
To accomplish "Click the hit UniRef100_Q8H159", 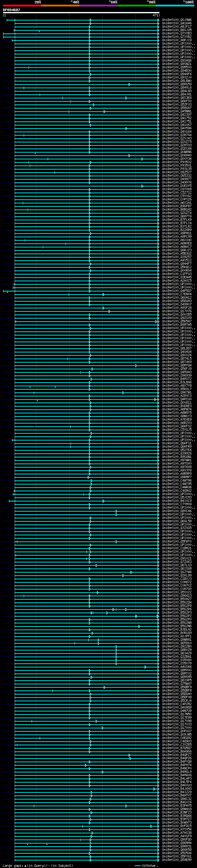I will [x=177, y=84].
